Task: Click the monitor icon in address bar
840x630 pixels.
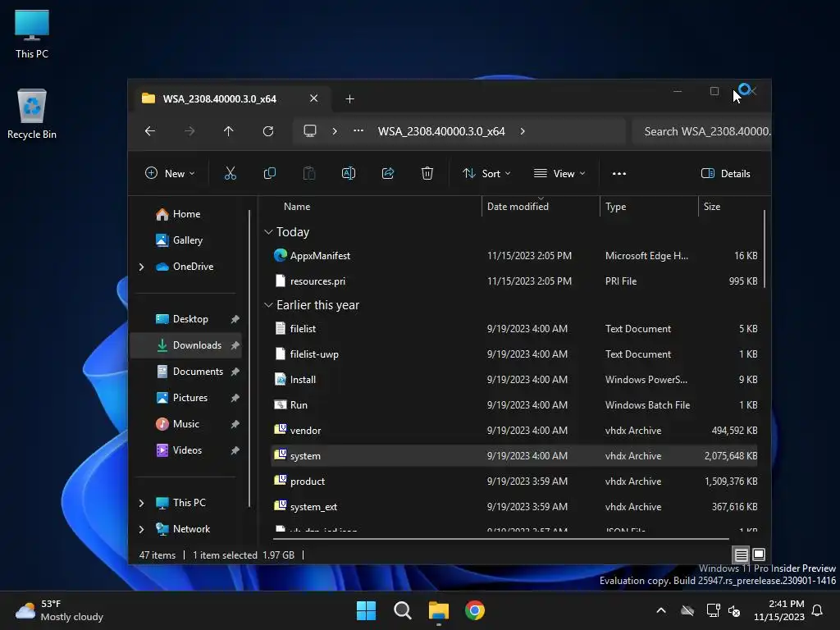Action: [309, 131]
